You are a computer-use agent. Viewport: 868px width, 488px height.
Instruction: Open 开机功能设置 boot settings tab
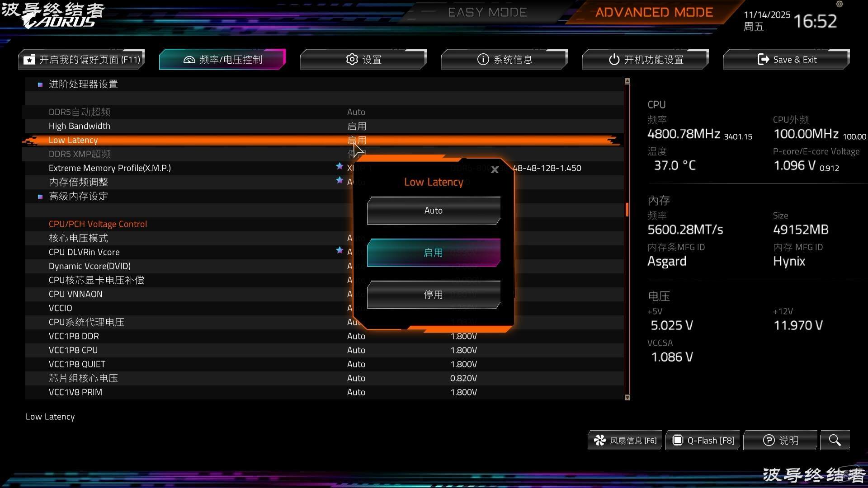coord(645,60)
